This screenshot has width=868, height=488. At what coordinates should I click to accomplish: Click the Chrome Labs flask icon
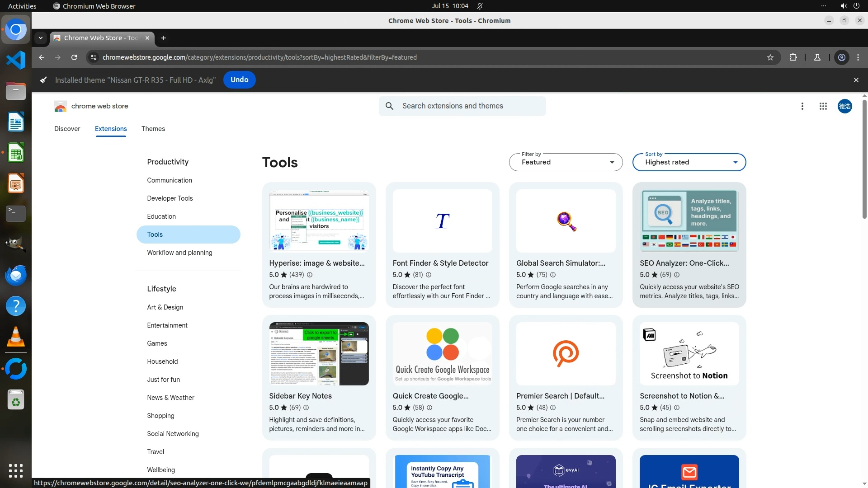817,57
